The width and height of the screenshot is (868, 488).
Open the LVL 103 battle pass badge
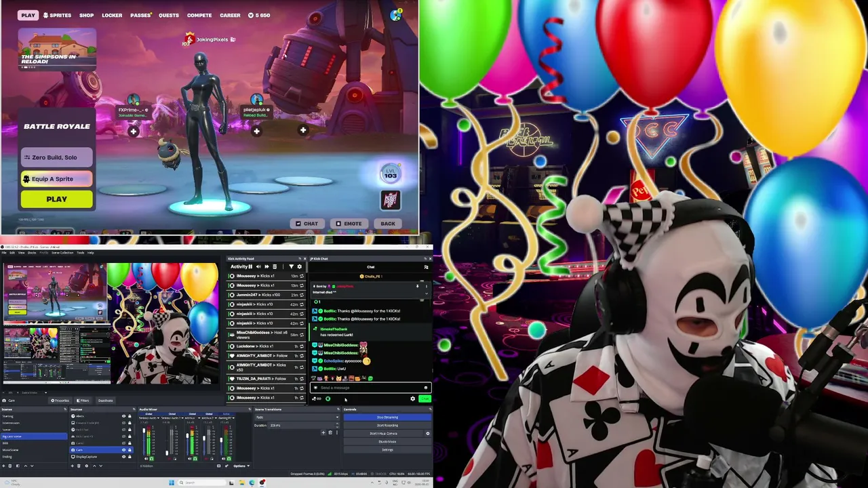390,174
